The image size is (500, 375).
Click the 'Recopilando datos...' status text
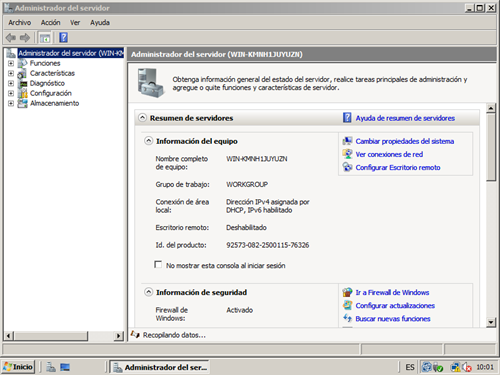click(174, 335)
